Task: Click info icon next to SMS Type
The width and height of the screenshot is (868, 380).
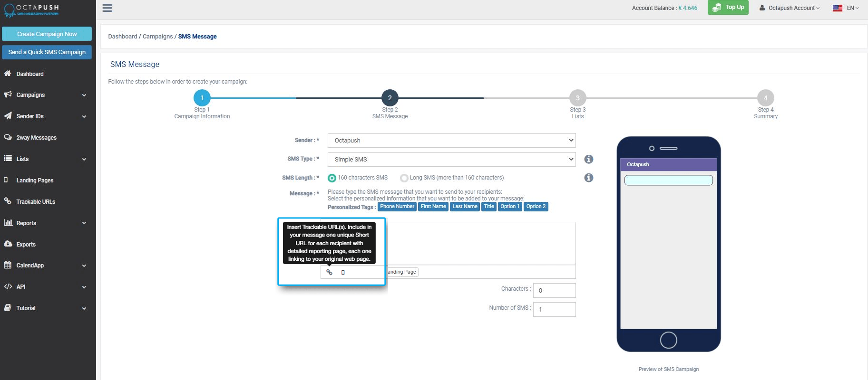Action: 589,159
